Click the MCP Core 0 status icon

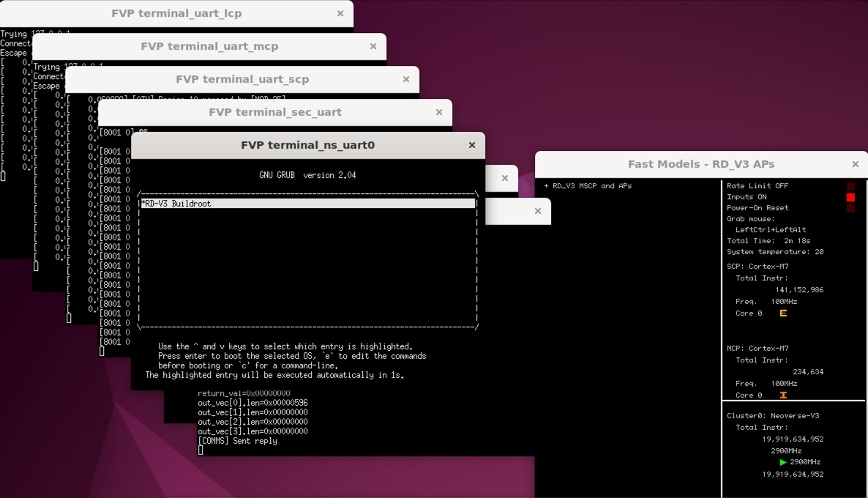tap(783, 395)
